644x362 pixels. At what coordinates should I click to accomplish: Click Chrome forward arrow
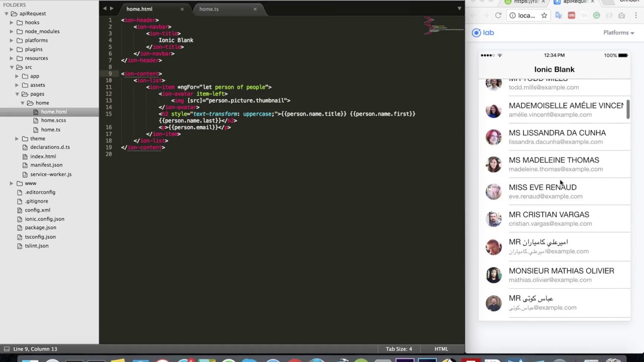click(486, 16)
